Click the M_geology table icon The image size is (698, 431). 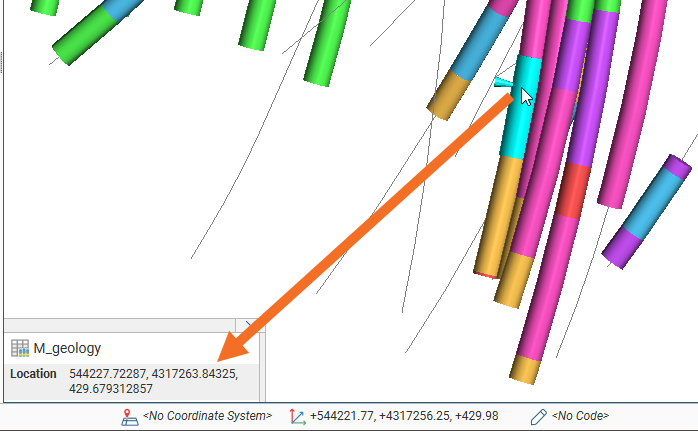point(18,348)
